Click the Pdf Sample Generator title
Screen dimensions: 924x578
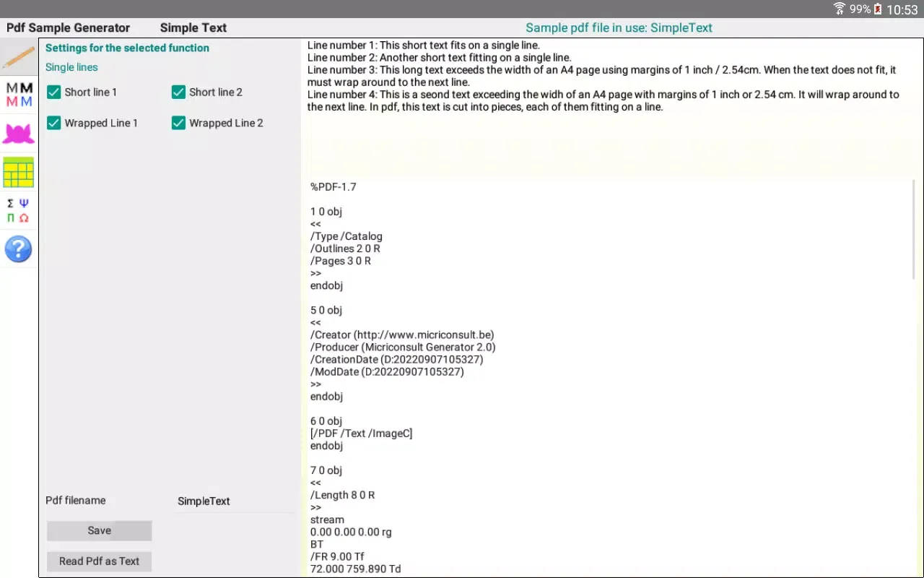point(69,27)
